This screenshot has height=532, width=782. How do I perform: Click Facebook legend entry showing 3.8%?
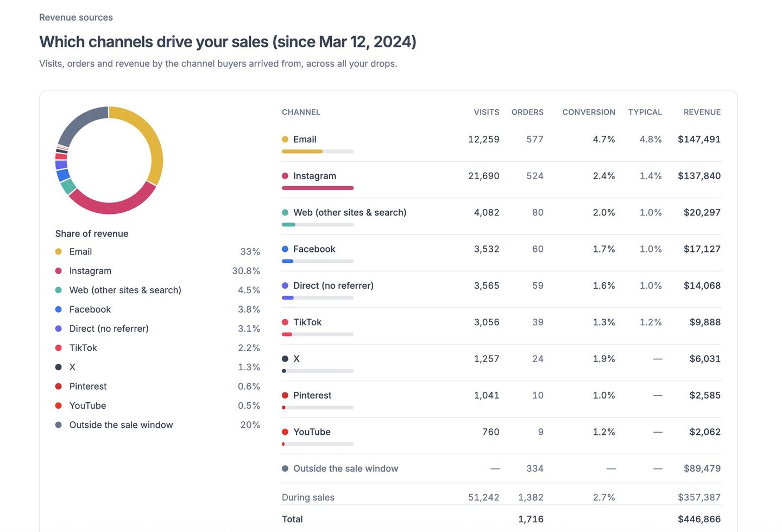(157, 309)
